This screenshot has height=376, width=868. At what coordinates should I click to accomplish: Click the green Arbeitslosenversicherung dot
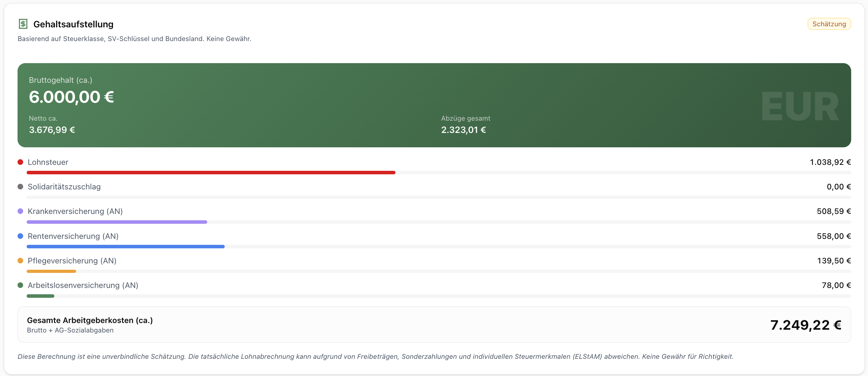pos(20,285)
